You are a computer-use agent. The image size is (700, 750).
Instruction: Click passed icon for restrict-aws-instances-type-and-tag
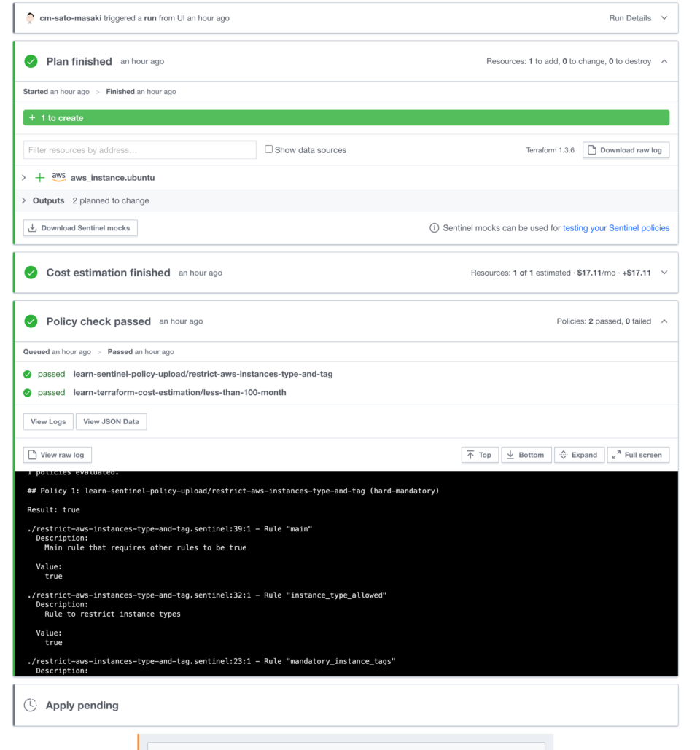[x=27, y=375]
